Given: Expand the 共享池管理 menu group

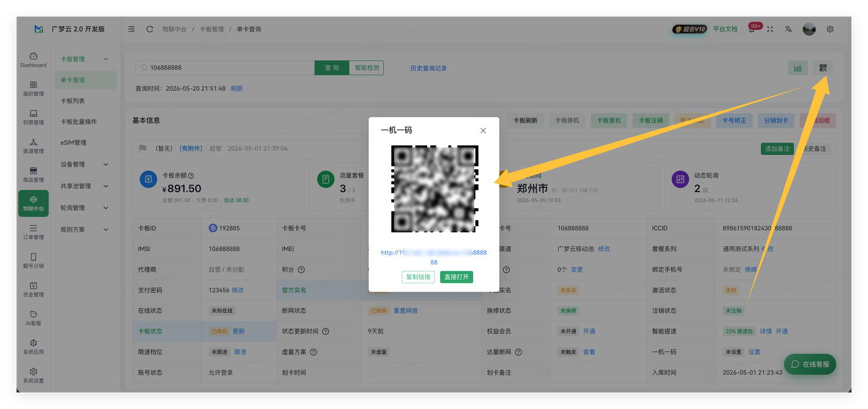Looking at the screenshot, I should pyautogui.click(x=85, y=186).
